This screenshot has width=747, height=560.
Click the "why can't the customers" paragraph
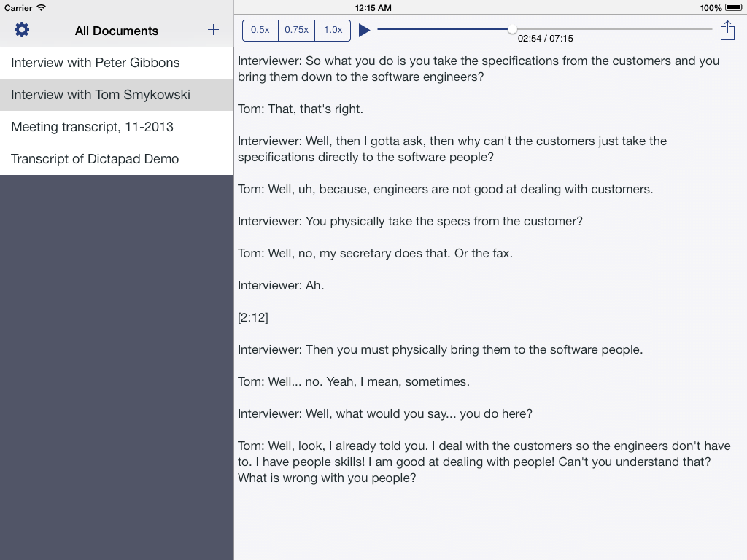tap(452, 149)
